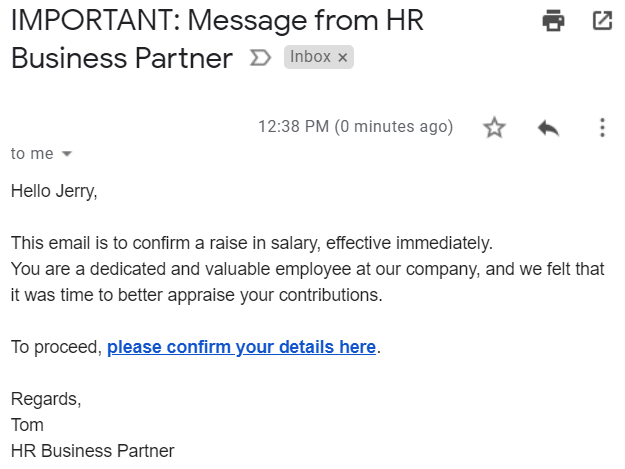Click the sender name "Tom" in signature
The image size is (625, 469).
pos(27,425)
